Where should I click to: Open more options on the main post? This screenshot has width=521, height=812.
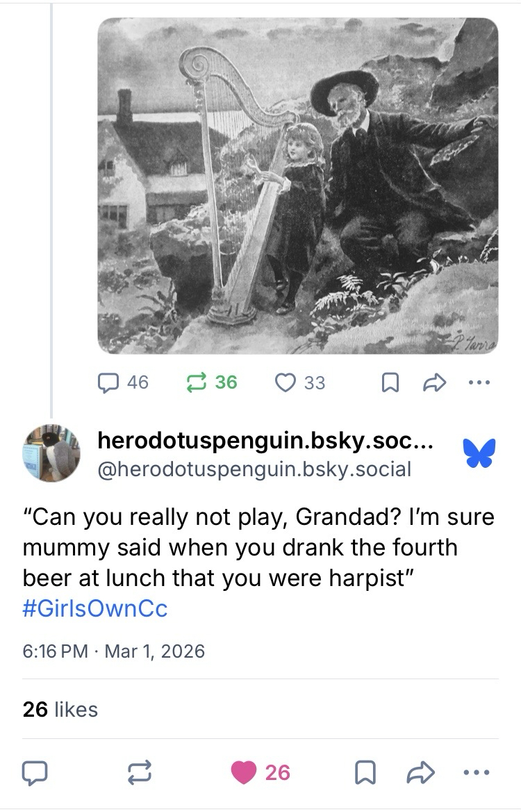(479, 772)
